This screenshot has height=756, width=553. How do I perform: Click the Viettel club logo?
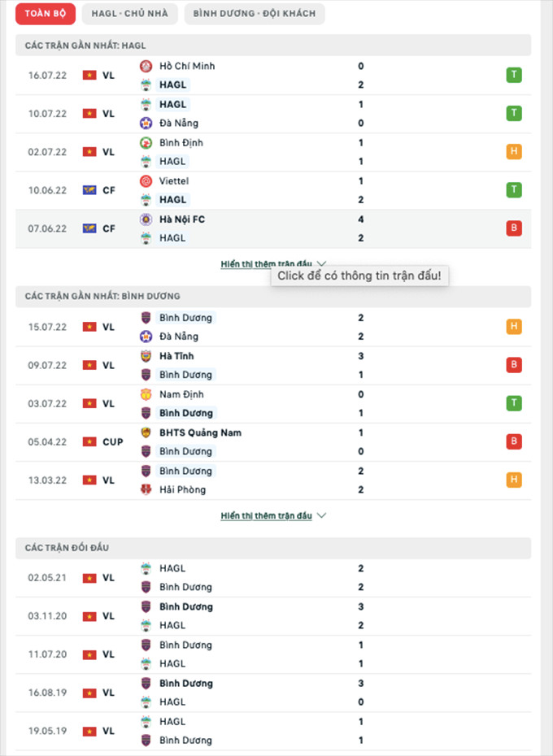click(146, 181)
